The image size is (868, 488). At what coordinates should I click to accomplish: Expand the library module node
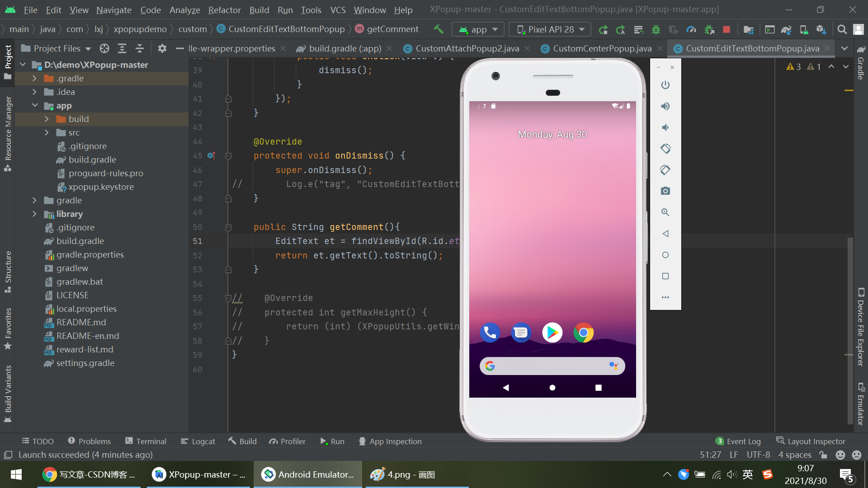[35, 214]
